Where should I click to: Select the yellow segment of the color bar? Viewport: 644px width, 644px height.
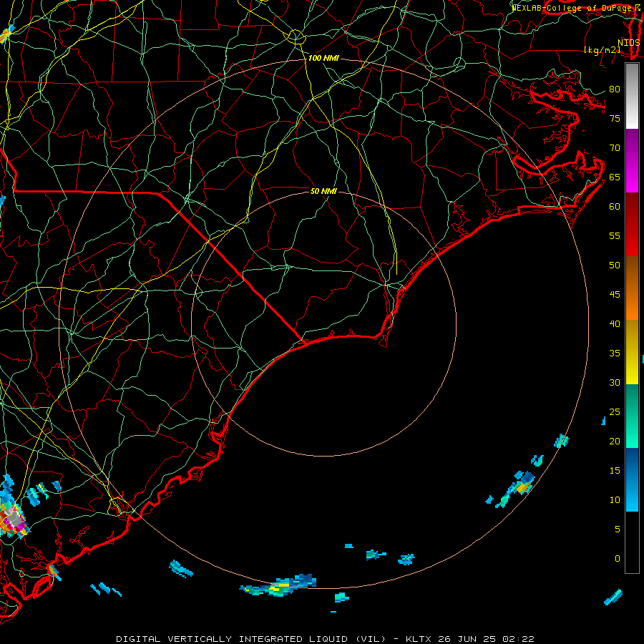click(632, 352)
